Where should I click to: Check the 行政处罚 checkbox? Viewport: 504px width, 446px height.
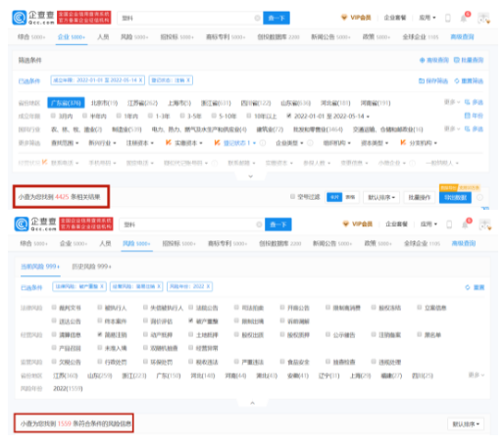click(x=100, y=362)
